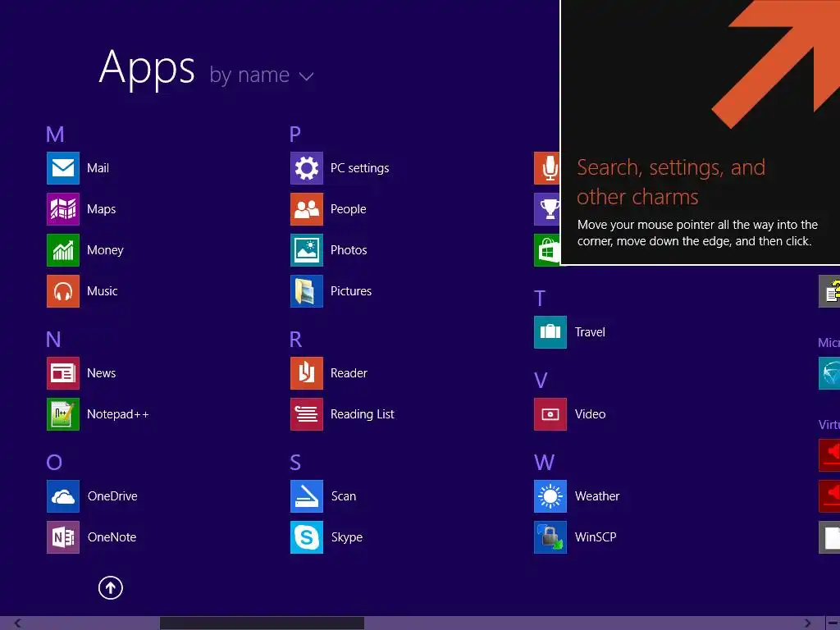Click the "Pictures" text label

pos(351,291)
